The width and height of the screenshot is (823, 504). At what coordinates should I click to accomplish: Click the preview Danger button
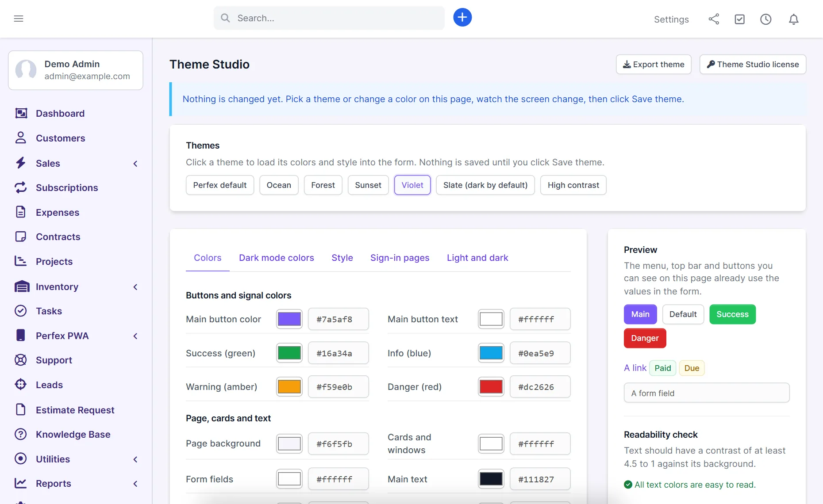pos(645,338)
